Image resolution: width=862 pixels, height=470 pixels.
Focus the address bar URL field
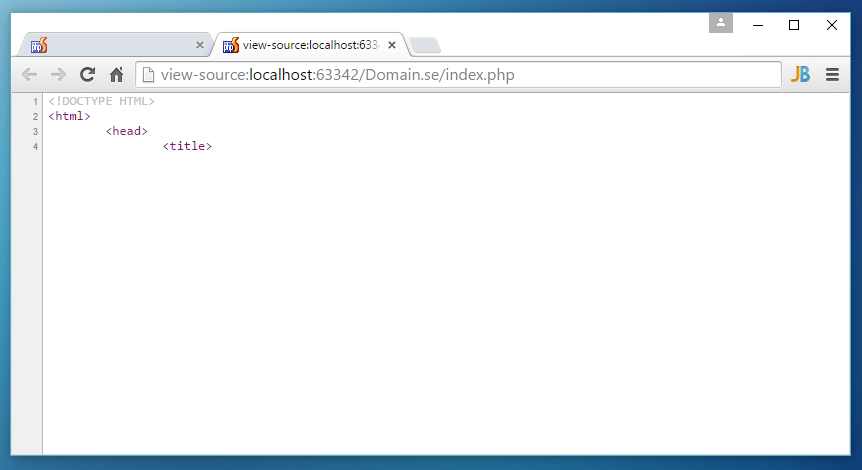[x=460, y=74]
